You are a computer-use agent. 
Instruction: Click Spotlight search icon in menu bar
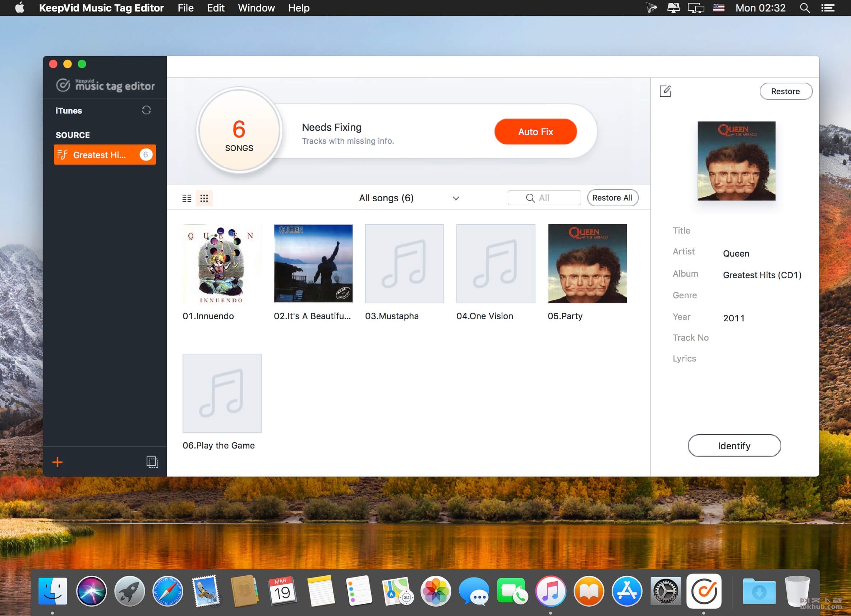(x=805, y=8)
